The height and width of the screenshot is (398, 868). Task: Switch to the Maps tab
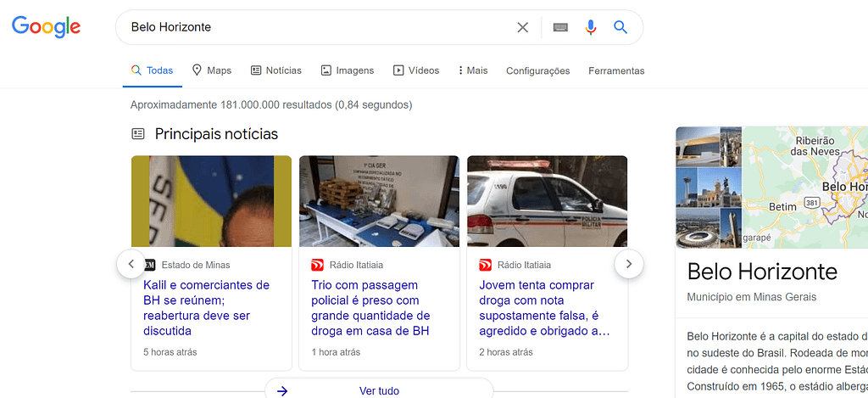coord(212,70)
